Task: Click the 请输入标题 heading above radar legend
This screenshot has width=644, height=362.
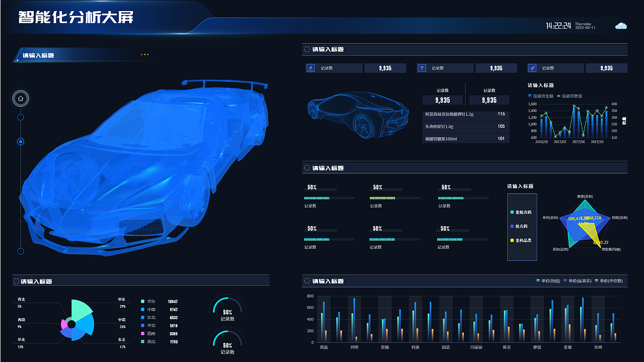Action: click(520, 186)
